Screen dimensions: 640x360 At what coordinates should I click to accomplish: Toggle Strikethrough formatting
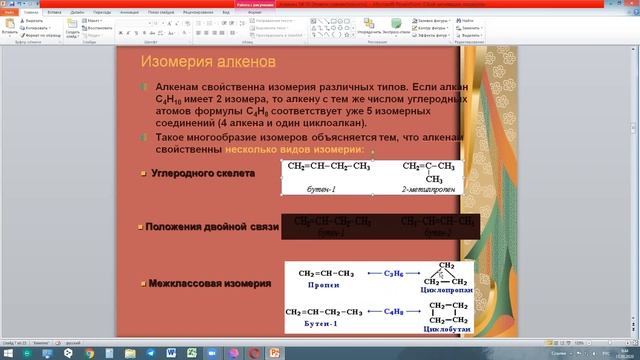(x=152, y=33)
